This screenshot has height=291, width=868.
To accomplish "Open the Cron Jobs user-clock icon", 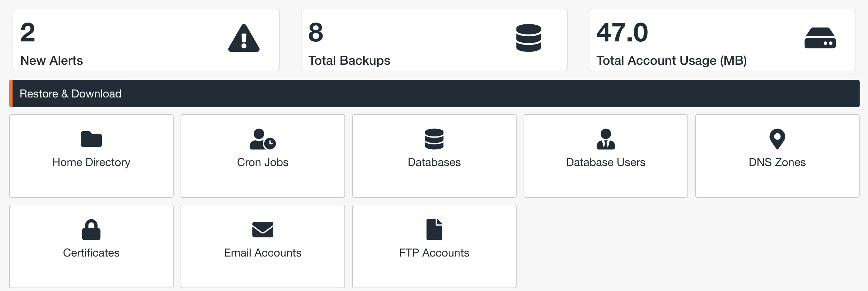I will point(263,139).
